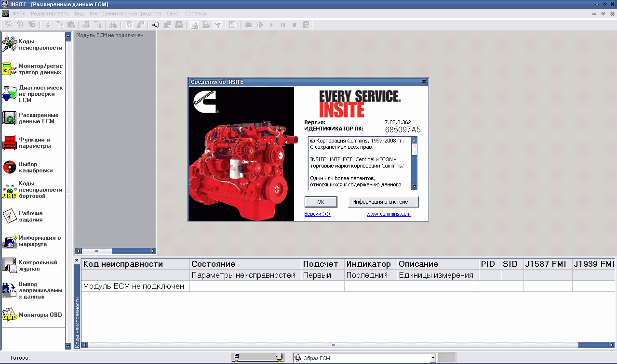The width and height of the screenshot is (617, 364).
Task: Close the Коды неисправности bottom panel
Action: pyautogui.click(x=77, y=260)
